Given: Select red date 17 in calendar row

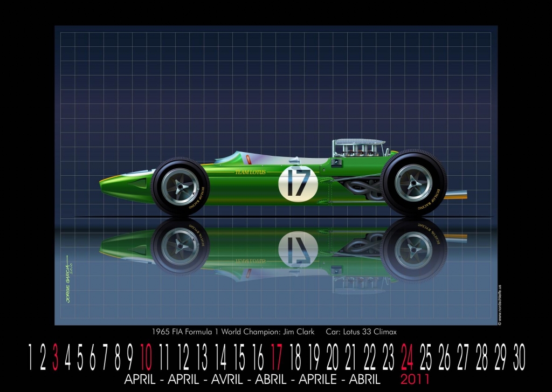Looking at the screenshot, I should pyautogui.click(x=277, y=357).
